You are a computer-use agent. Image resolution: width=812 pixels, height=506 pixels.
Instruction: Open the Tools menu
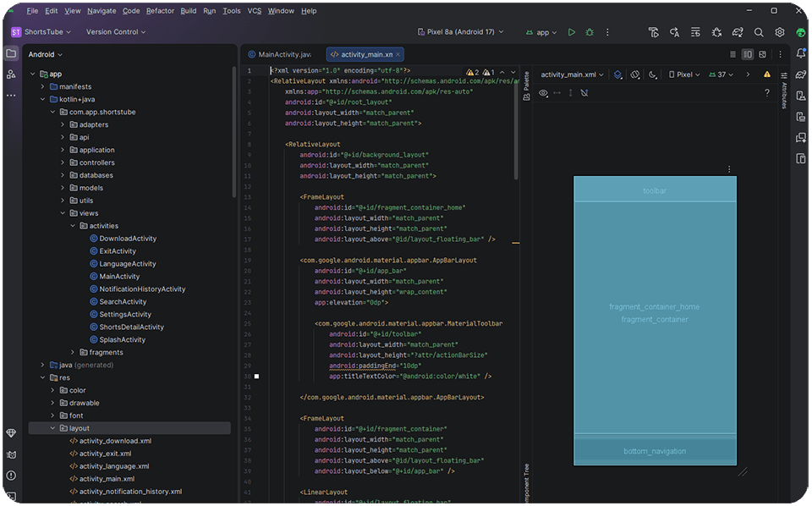click(232, 11)
